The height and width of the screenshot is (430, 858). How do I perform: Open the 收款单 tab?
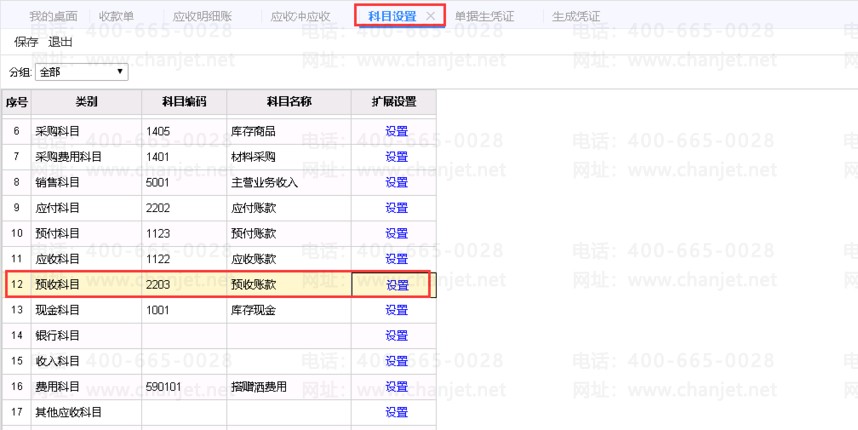[116, 16]
